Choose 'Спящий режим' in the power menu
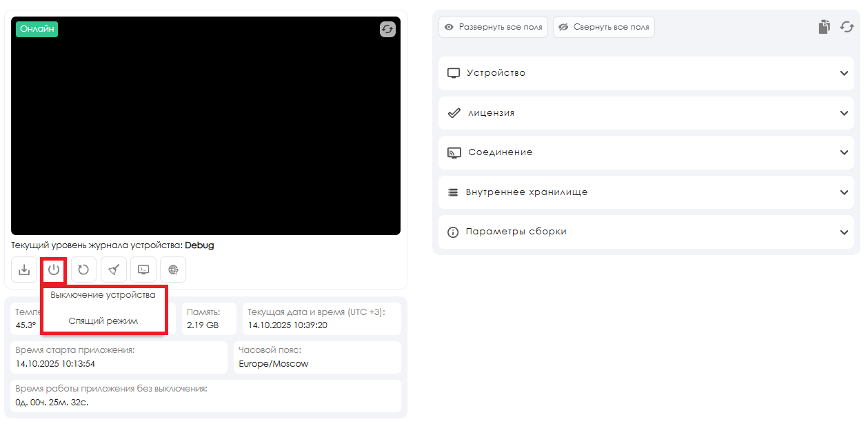Viewport: 868px width, 426px height. [103, 321]
